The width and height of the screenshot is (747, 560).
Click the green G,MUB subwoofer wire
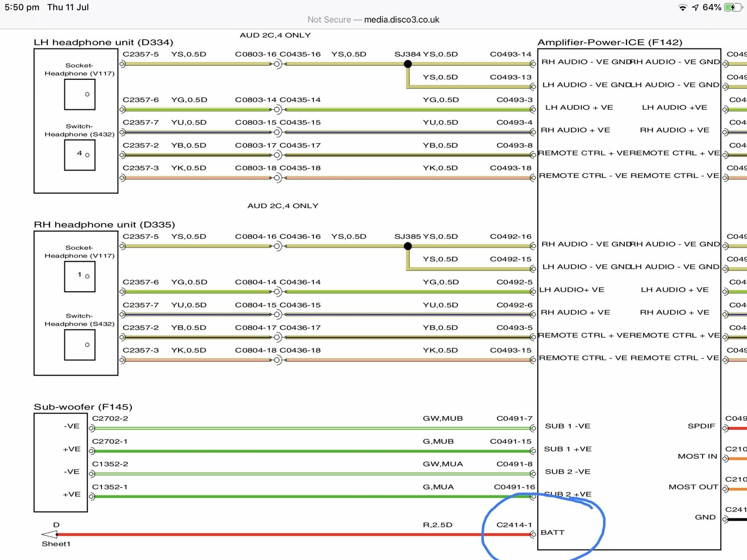click(313, 451)
